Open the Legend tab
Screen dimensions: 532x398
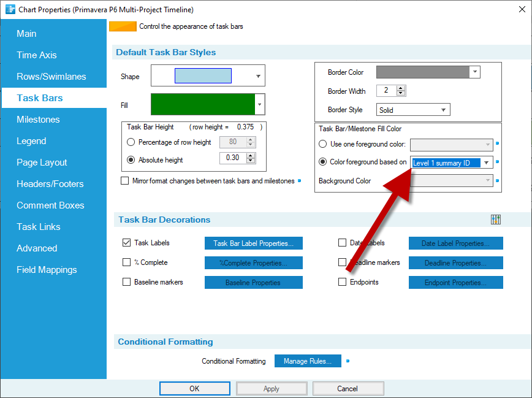[x=31, y=141]
